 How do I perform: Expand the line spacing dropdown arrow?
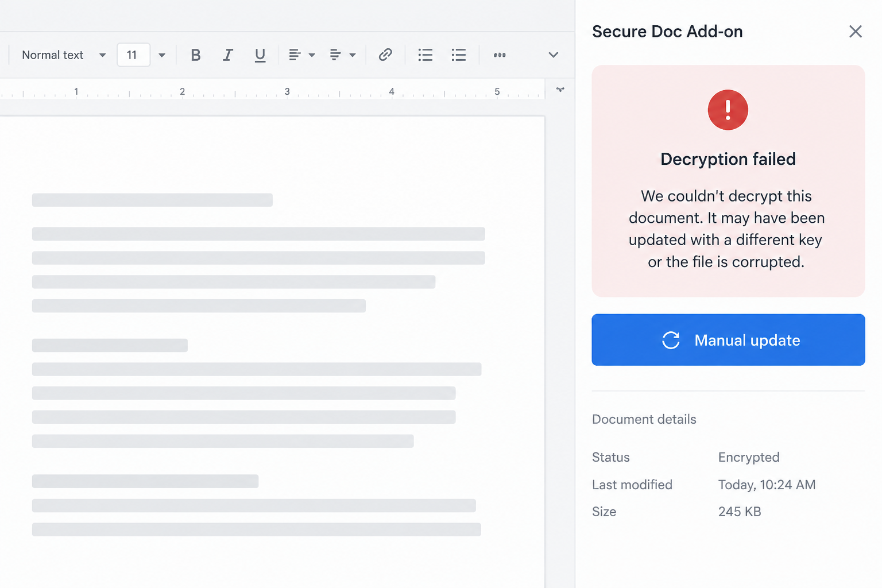point(353,55)
